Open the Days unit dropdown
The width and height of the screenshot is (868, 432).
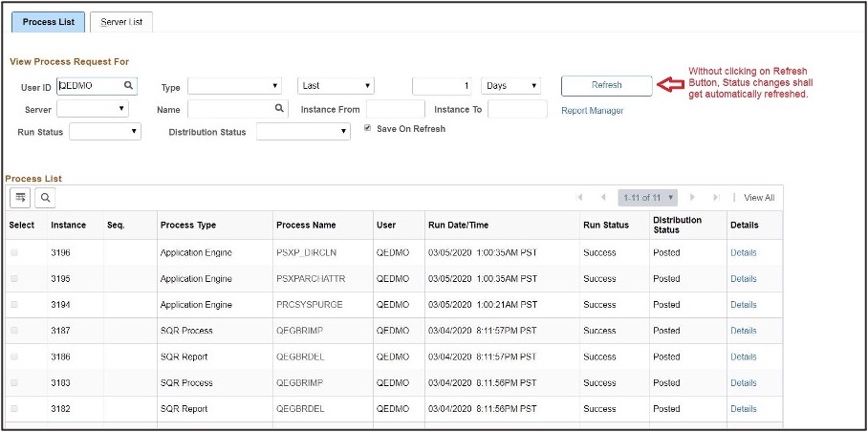[x=510, y=86]
